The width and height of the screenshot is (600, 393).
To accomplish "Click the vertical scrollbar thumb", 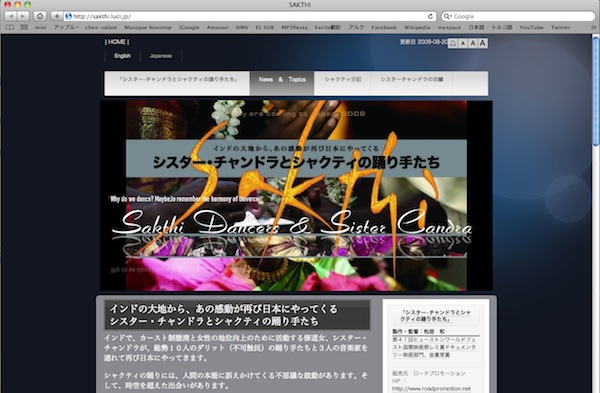I will click(x=595, y=91).
